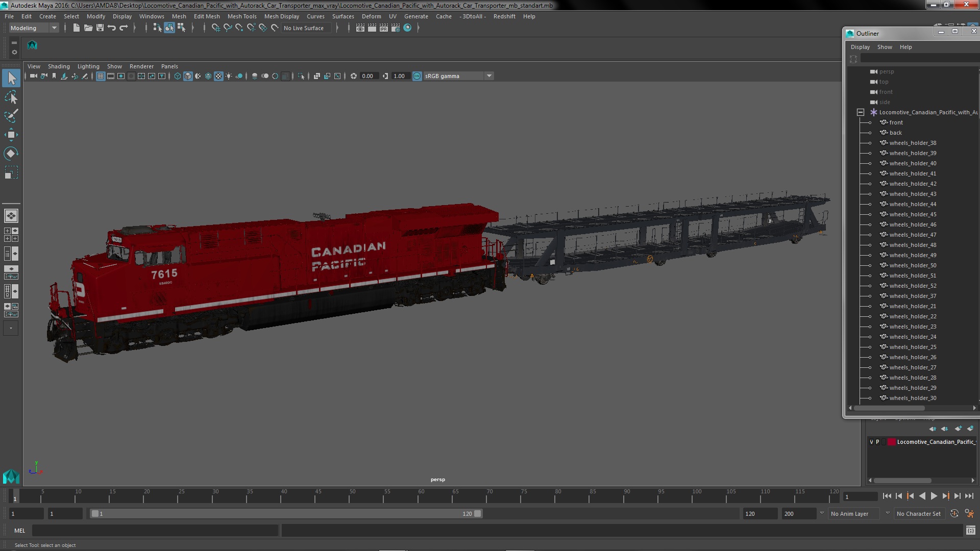
Task: Click the Undo arrow icon
Action: (x=111, y=28)
